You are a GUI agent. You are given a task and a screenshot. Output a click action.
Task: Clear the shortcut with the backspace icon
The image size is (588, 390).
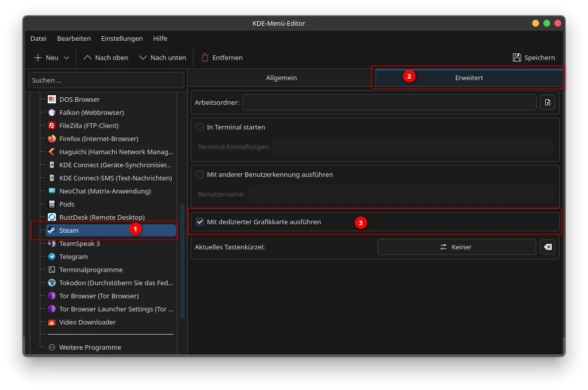click(x=548, y=247)
